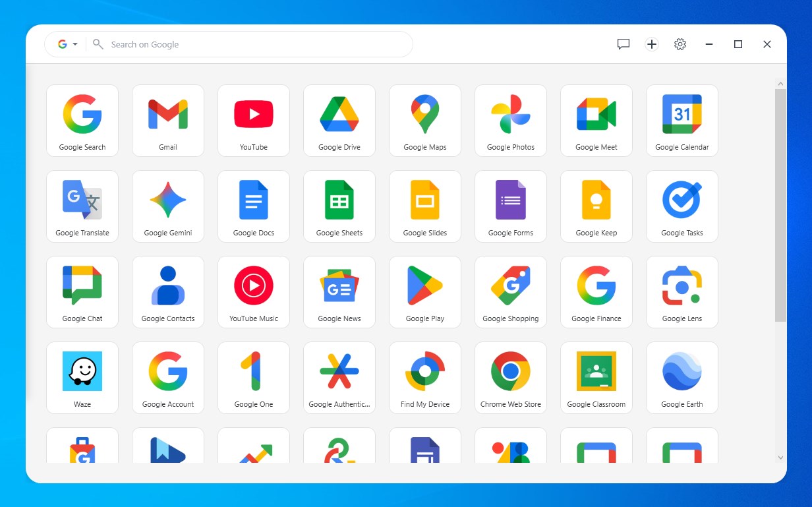Image resolution: width=812 pixels, height=507 pixels.
Task: Open the Google Search app tile
Action: pos(82,121)
